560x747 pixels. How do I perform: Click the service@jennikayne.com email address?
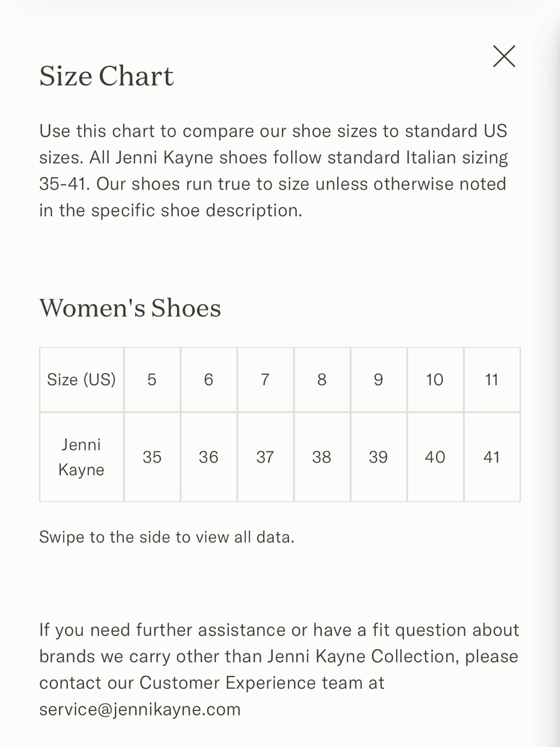tap(140, 709)
